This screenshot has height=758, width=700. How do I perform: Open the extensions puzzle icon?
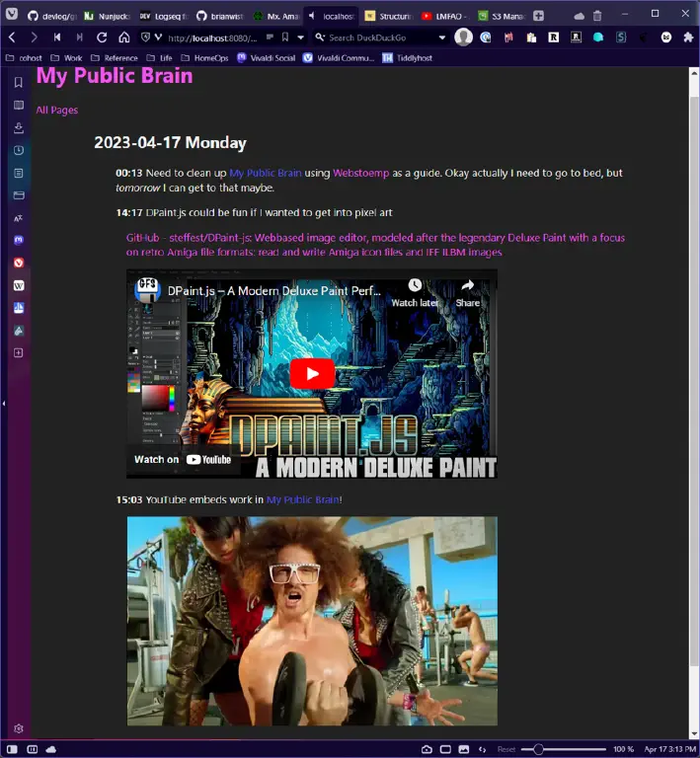coord(688,38)
